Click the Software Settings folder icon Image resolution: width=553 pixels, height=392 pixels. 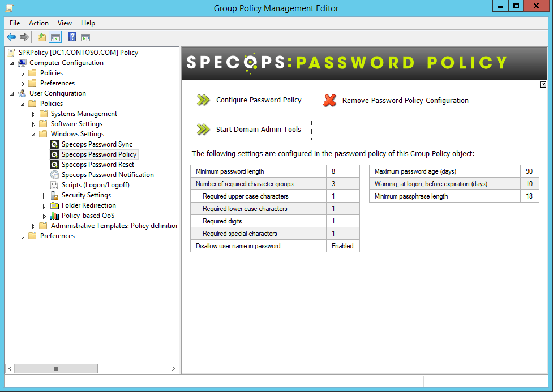[44, 124]
